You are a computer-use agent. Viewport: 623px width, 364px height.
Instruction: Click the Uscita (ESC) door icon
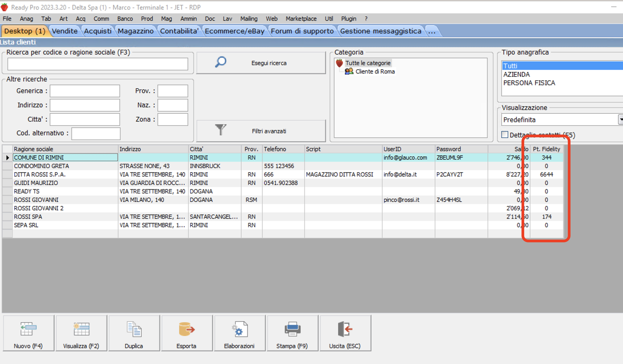(x=345, y=329)
